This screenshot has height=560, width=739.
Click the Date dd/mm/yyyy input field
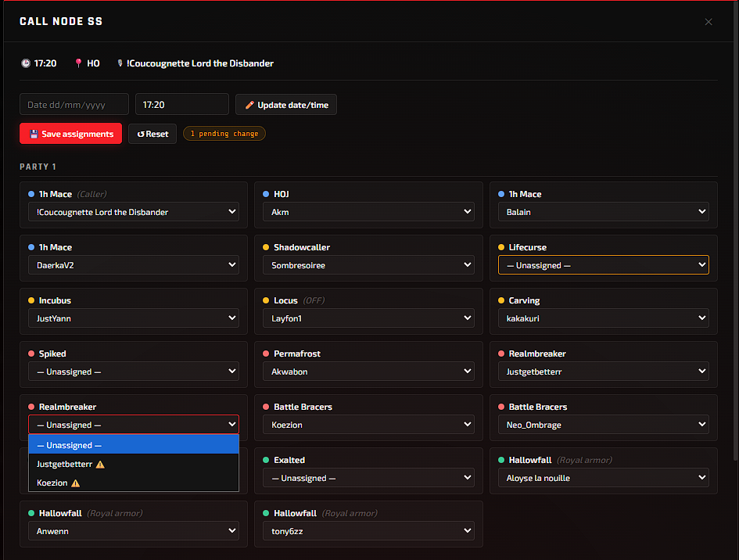point(74,104)
